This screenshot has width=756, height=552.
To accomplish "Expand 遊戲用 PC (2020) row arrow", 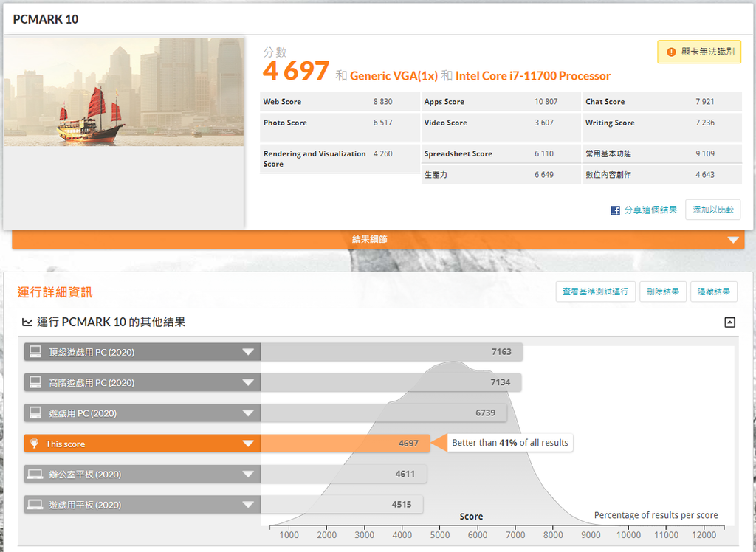I will [x=248, y=413].
